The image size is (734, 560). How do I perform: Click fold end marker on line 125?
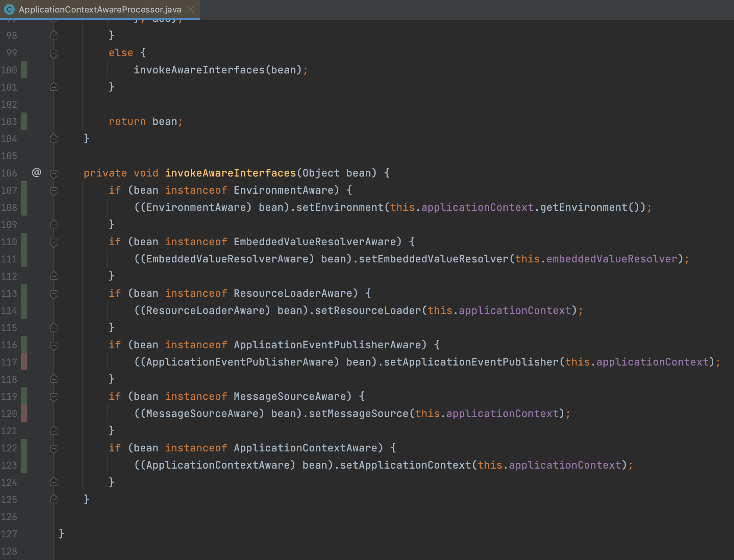pos(54,499)
